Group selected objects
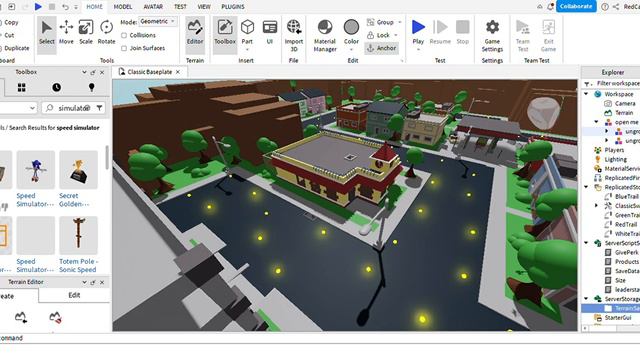The height and width of the screenshot is (360, 640). coord(380,22)
